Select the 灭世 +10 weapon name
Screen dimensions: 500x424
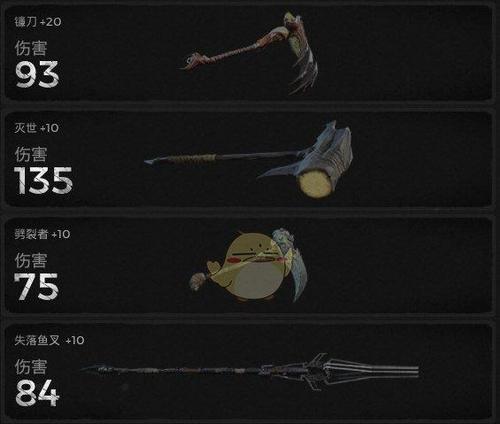click(36, 128)
